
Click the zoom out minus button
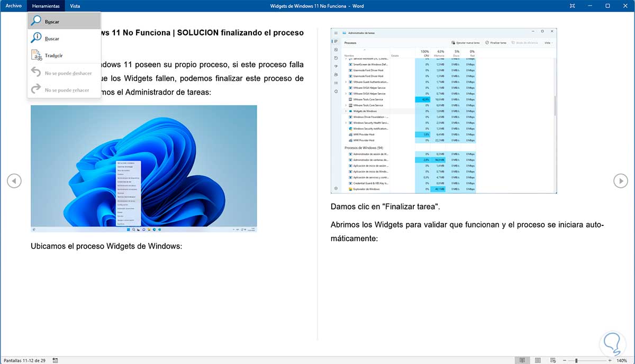(x=565, y=360)
